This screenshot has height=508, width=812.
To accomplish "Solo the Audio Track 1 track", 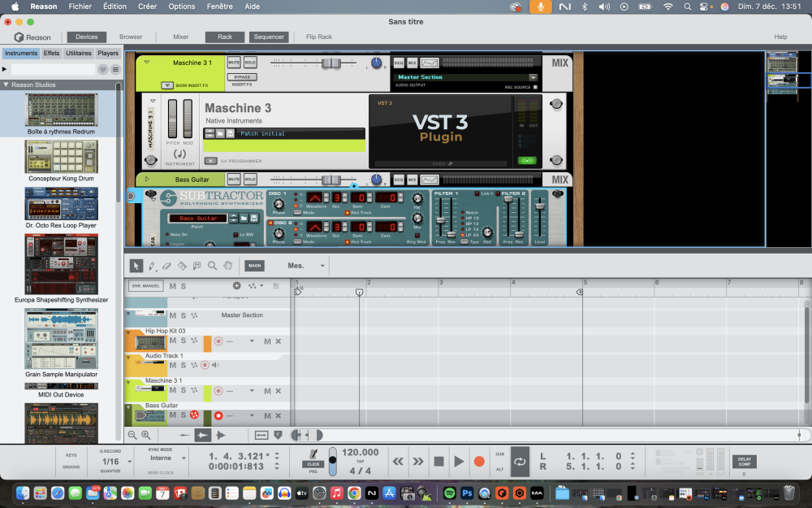I will 184,366.
